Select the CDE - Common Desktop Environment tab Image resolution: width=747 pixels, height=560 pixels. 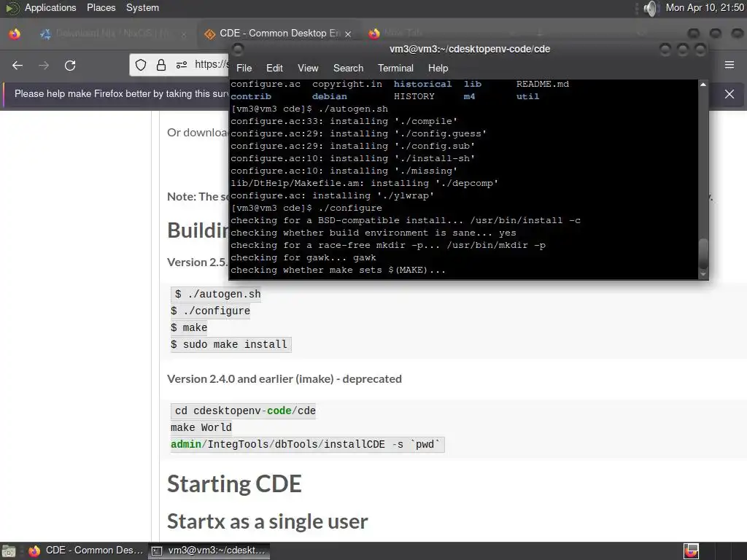[279, 34]
